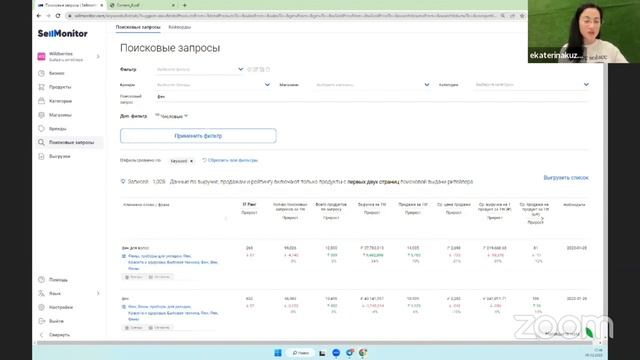Go back with the browser back arrow
This screenshot has height=360, width=640.
point(39,16)
